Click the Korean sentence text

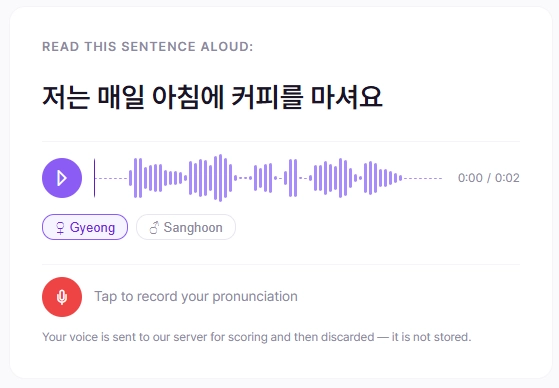coord(212,97)
